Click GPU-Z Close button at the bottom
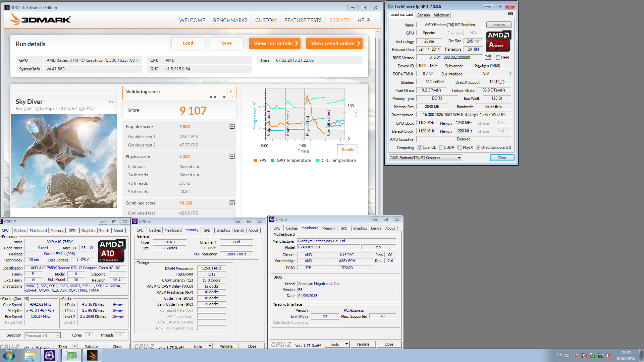 click(x=502, y=158)
